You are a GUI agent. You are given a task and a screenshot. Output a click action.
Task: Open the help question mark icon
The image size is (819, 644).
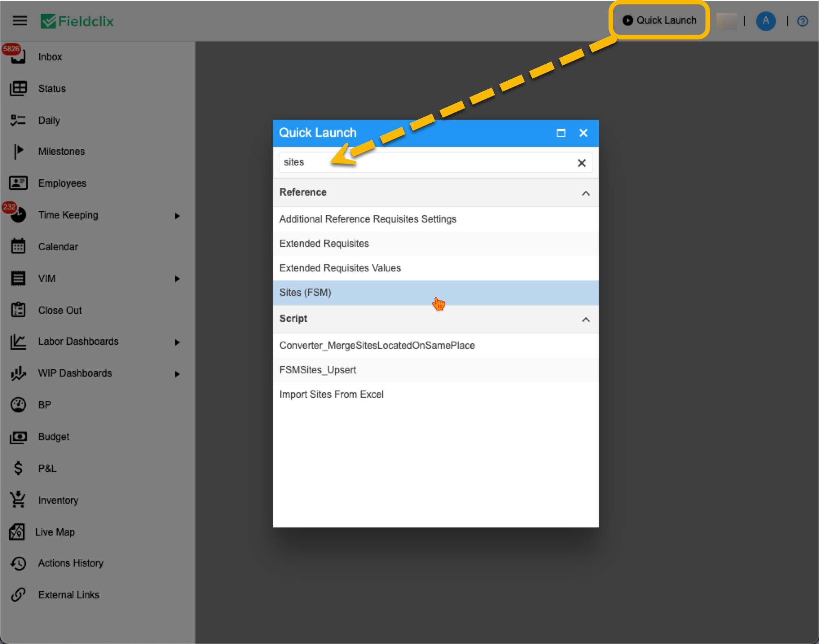802,21
